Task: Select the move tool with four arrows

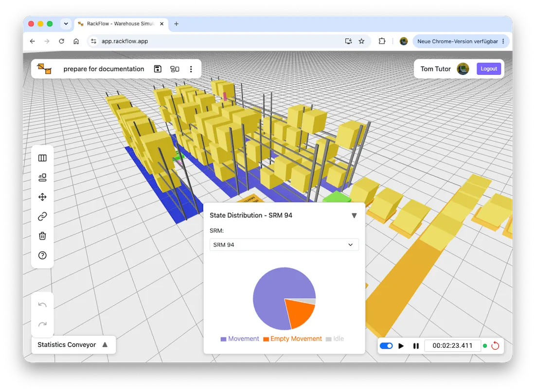Action: point(42,197)
